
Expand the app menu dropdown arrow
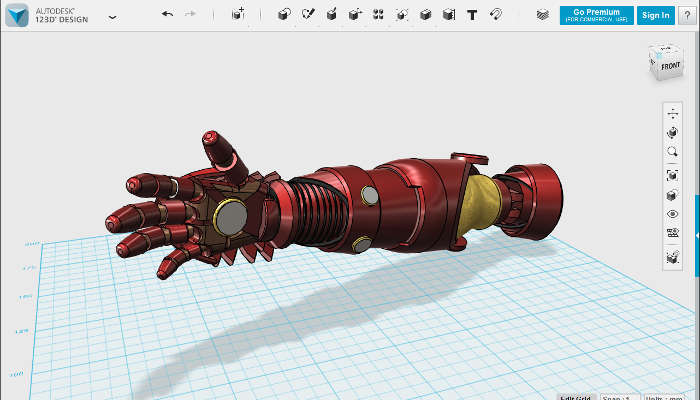[x=112, y=17]
